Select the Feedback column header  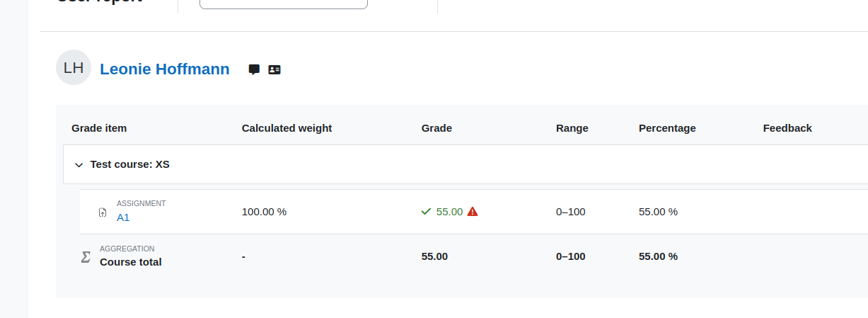(787, 128)
